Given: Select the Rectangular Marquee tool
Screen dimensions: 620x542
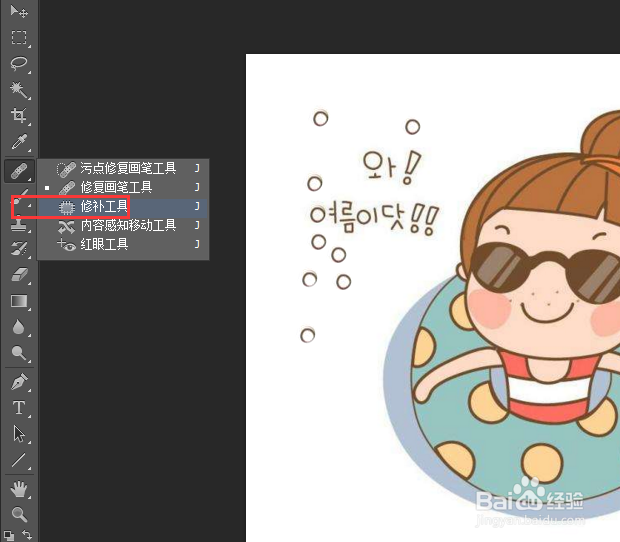Looking at the screenshot, I should click(19, 38).
